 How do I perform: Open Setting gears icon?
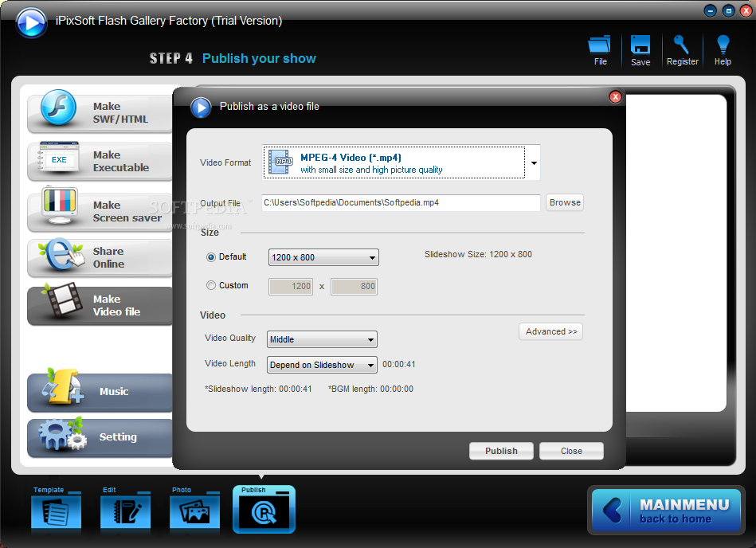(x=62, y=434)
